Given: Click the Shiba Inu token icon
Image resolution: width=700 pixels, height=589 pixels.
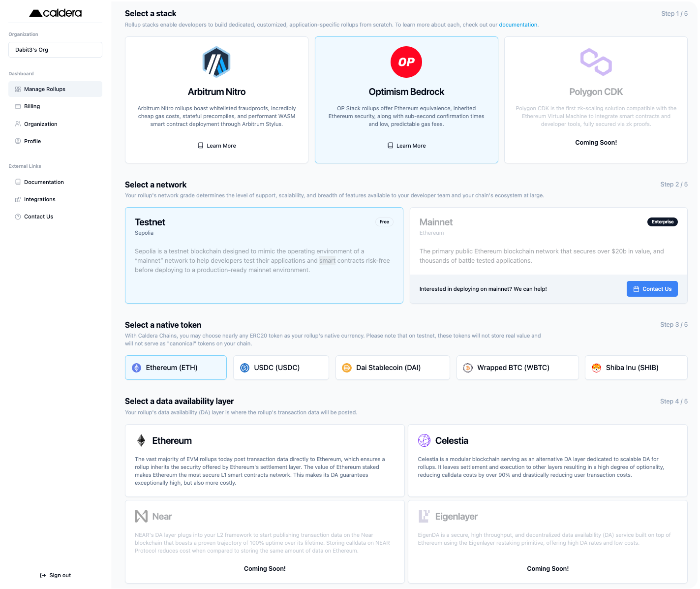Looking at the screenshot, I should 596,368.
